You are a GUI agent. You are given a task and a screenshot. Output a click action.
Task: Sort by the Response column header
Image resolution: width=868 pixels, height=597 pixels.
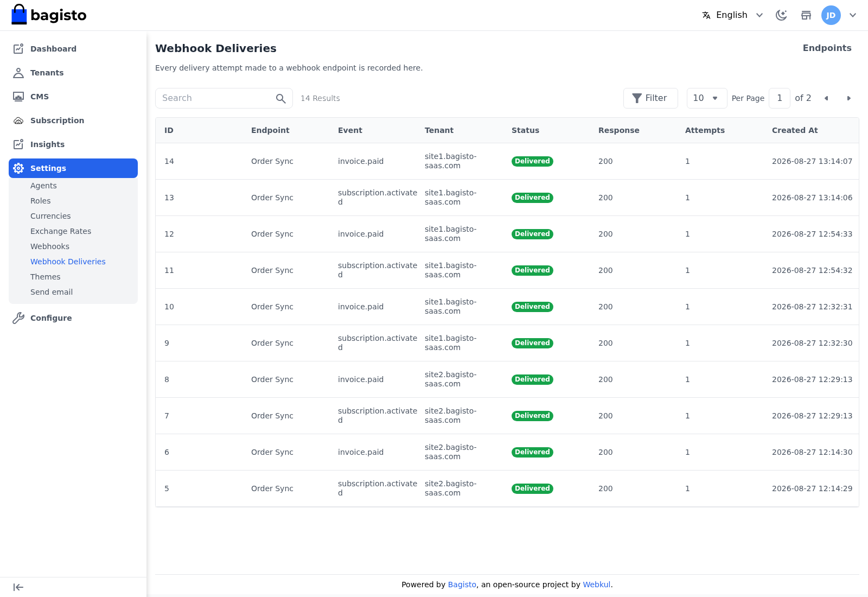[619, 130]
